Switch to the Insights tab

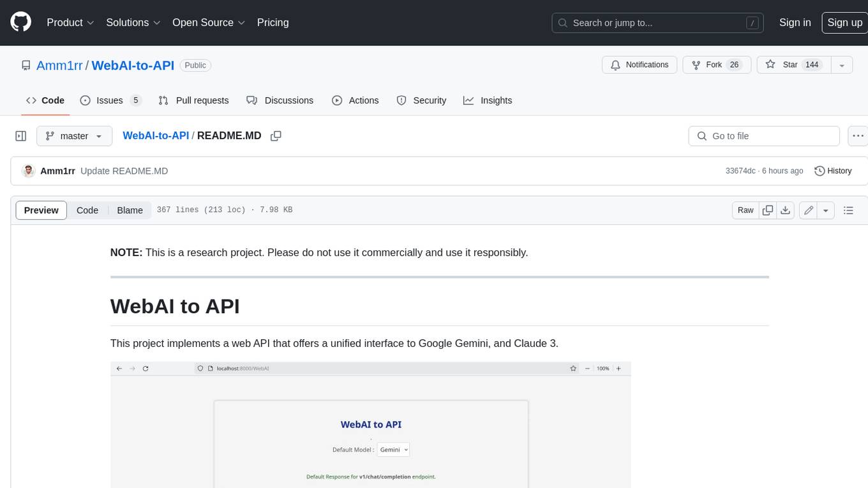pos(488,100)
